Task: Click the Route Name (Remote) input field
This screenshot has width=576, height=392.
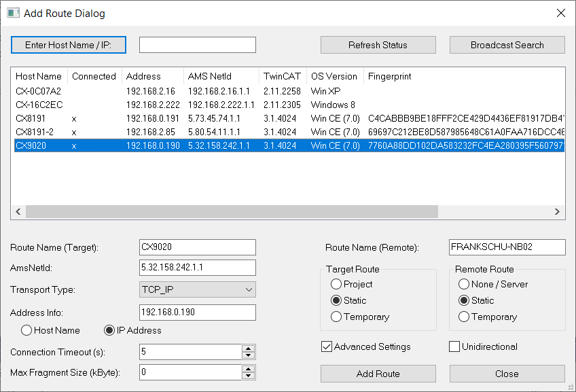Action: [507, 247]
